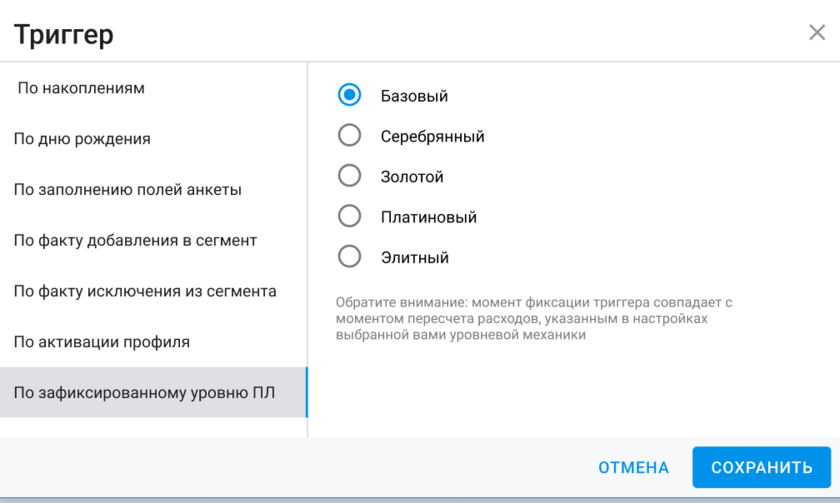Click the 'Триггер' dialog title
The height and width of the screenshot is (503, 840).
[64, 34]
